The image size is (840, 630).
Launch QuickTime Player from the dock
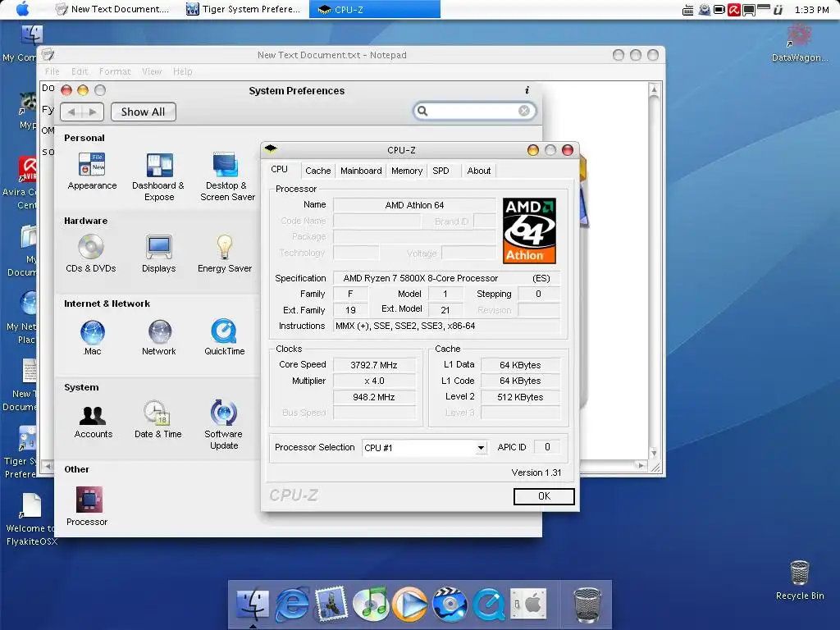click(x=489, y=605)
